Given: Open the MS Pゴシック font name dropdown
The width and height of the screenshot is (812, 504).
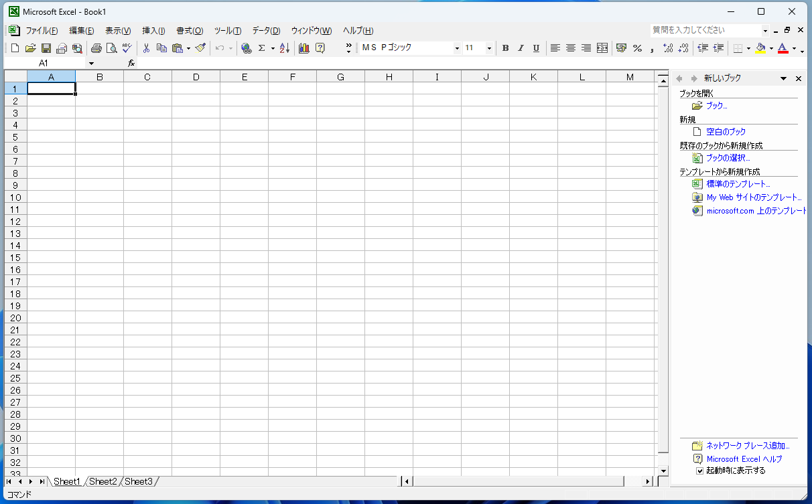Looking at the screenshot, I should point(457,48).
